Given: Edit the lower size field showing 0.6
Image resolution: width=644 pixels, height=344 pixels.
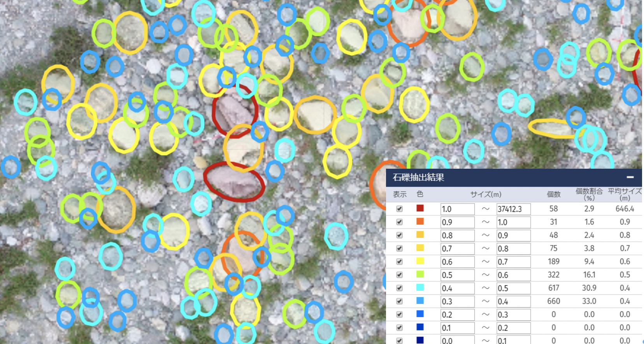Looking at the screenshot, I should 458,262.
